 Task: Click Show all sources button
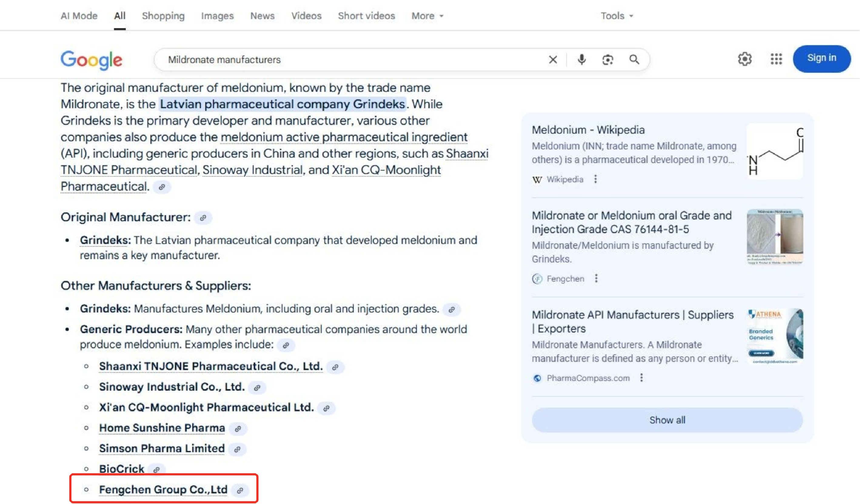pyautogui.click(x=667, y=420)
